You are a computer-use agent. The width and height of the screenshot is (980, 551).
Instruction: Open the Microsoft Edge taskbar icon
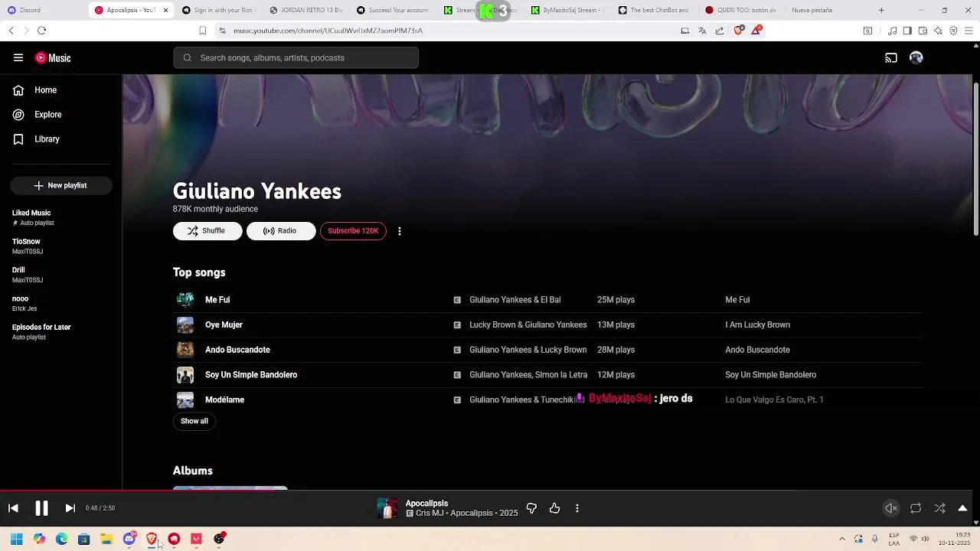coord(61,539)
